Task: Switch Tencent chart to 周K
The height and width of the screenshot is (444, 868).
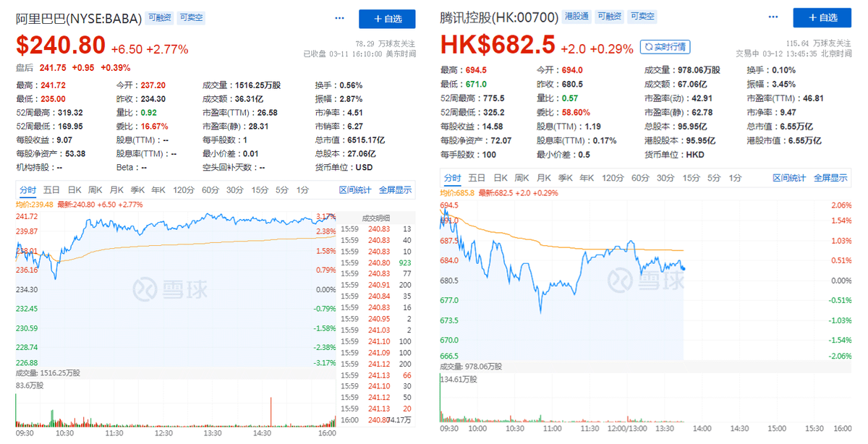Action: (521, 178)
